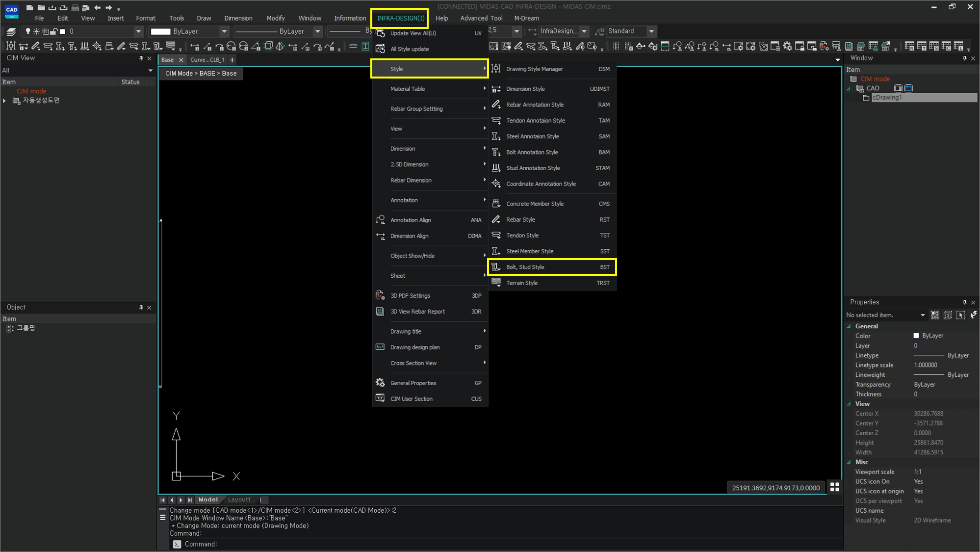980x552 pixels.
Task: Click the Terrain Style icon entry
Action: coord(496,283)
